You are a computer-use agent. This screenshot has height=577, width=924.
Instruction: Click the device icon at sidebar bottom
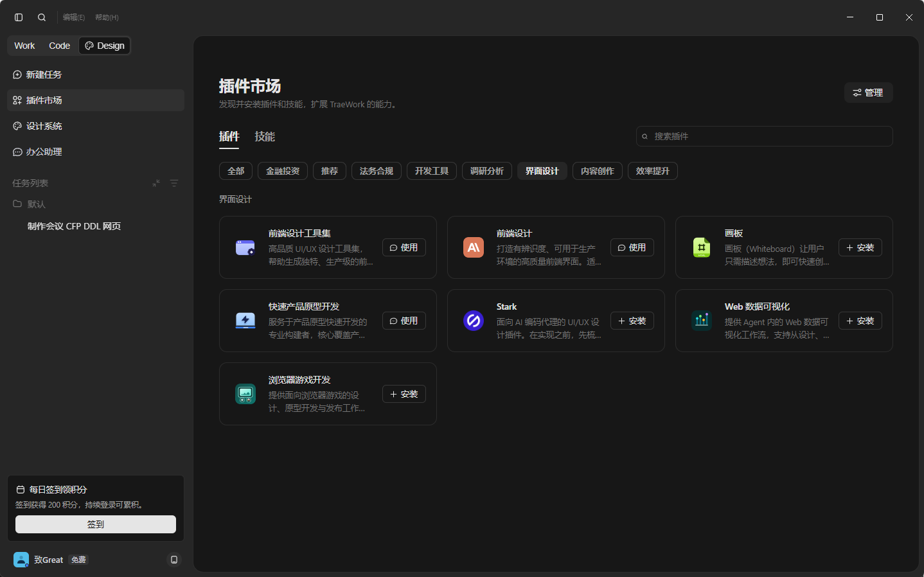(x=174, y=560)
